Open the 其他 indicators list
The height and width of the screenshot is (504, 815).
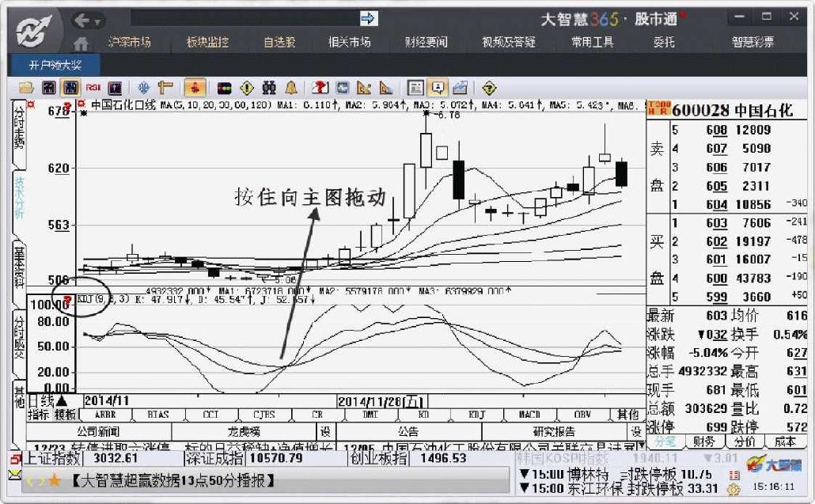point(628,415)
